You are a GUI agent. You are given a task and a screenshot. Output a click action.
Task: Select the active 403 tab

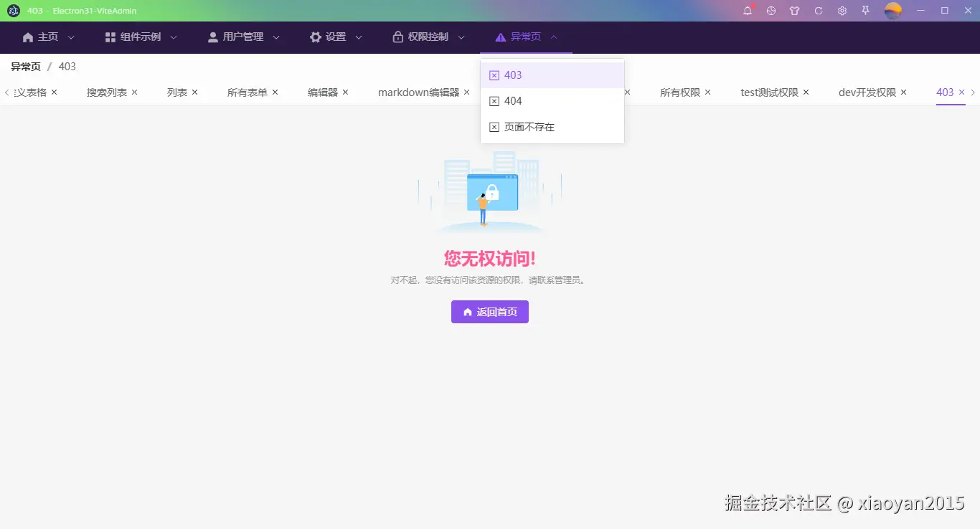click(946, 92)
